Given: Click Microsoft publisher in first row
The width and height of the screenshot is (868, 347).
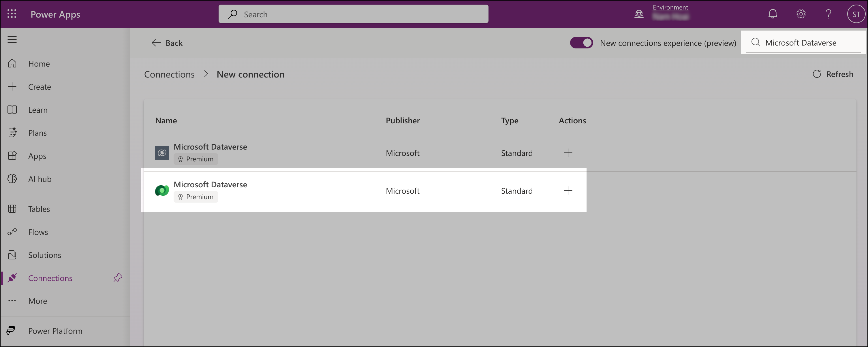Looking at the screenshot, I should coord(403,153).
